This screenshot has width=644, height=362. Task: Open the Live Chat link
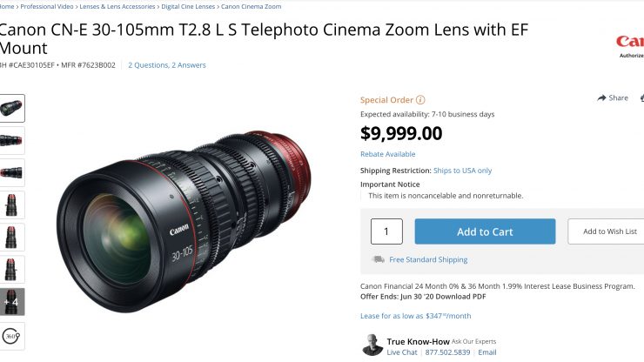tap(401, 352)
